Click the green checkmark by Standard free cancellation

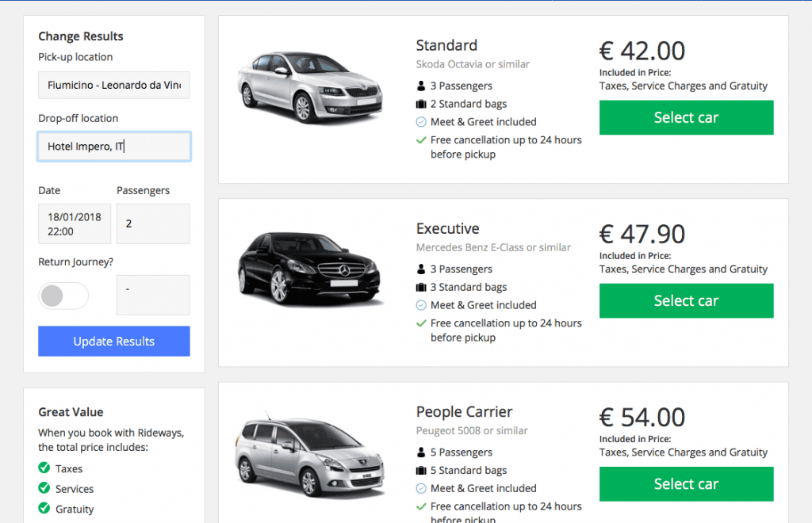click(x=421, y=140)
